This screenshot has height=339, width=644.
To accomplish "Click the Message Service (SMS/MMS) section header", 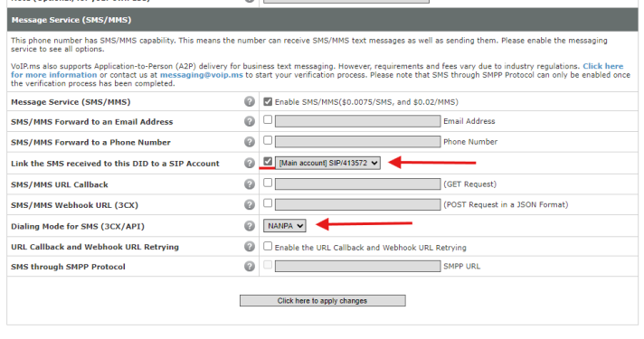I will pyautogui.click(x=322, y=20).
